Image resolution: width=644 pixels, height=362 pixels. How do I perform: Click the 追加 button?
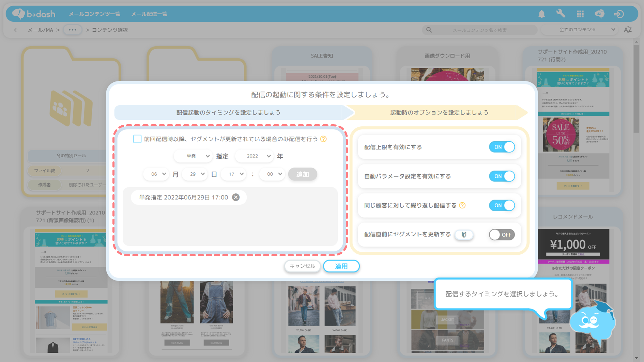303,174
